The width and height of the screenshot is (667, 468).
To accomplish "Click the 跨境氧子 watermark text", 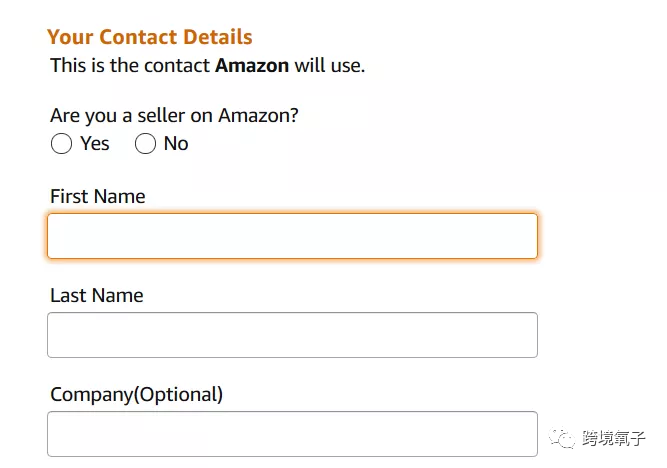I will point(614,438).
